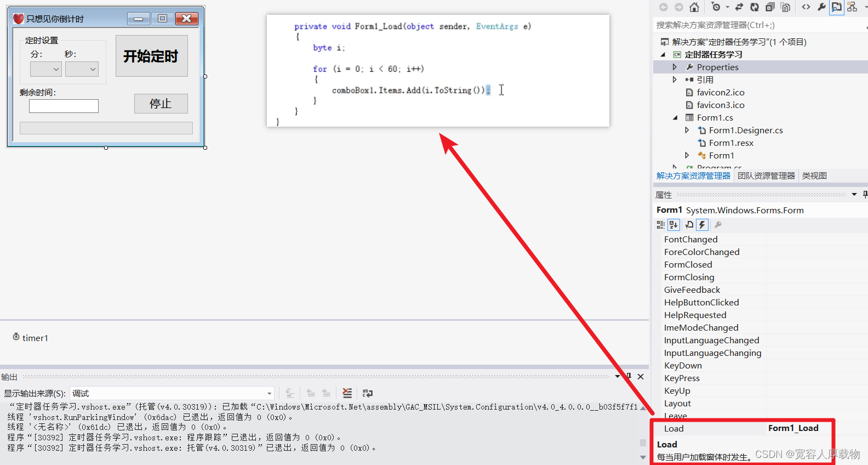Open the pending changes filter dropdown arrow

pyautogui.click(x=728, y=7)
